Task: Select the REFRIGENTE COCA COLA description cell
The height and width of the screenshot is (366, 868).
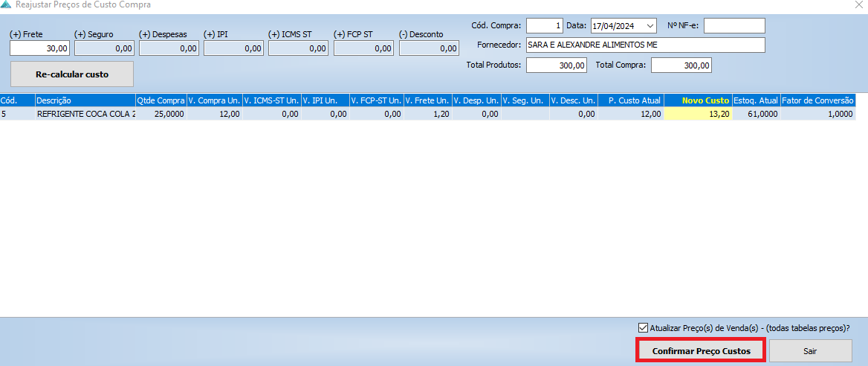Action: 85,114
